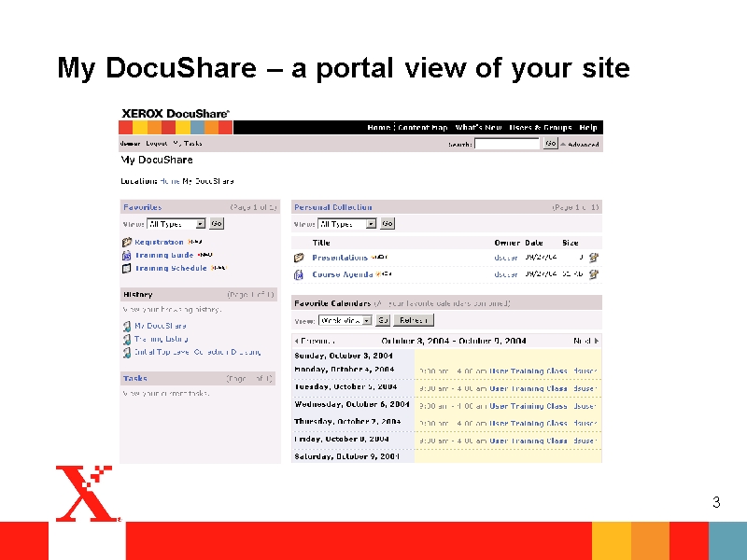Click the 'Saturday, October 9, 2004' day label
The height and width of the screenshot is (560, 747).
346,456
